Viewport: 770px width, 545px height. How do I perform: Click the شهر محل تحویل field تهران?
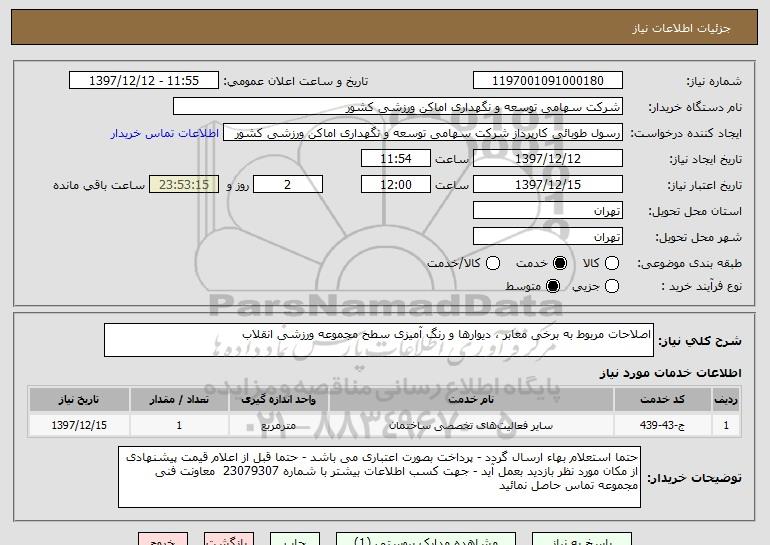pyautogui.click(x=548, y=237)
